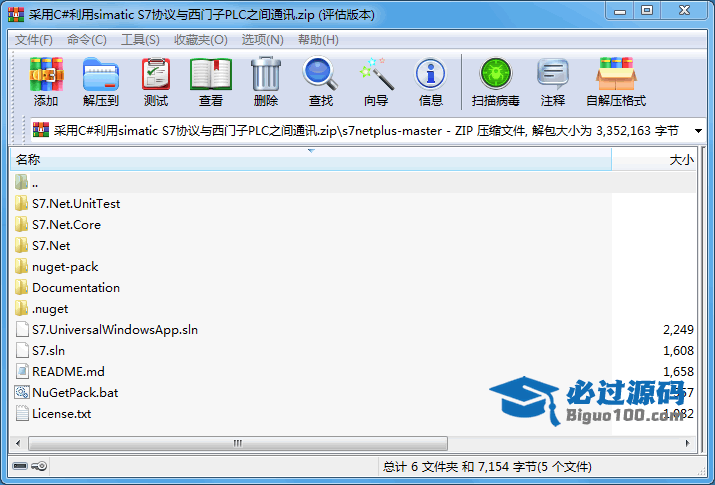Open the 收藏夹(O) menu
This screenshot has width=715, height=485.
tap(201, 40)
